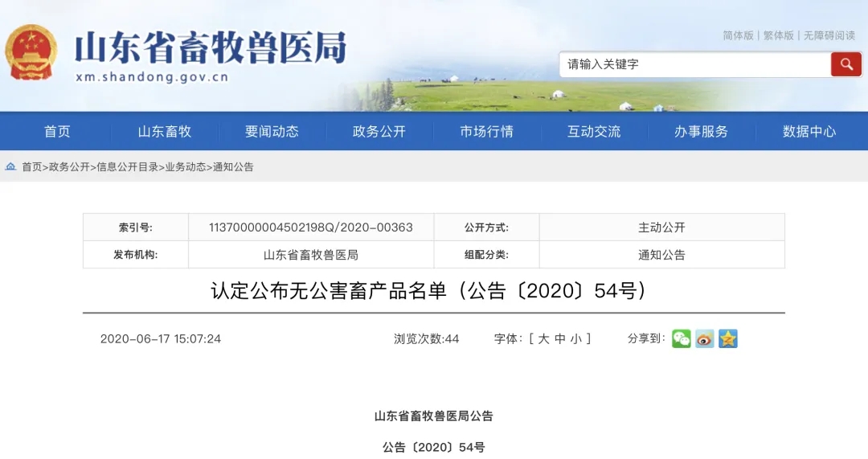
Task: Open the 首页 navigation tab
Action: [57, 131]
